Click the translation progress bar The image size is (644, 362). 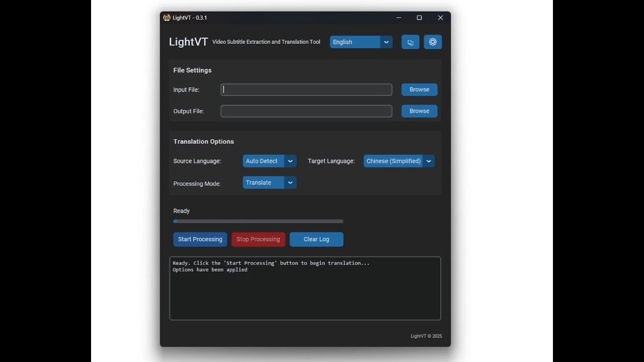258,221
